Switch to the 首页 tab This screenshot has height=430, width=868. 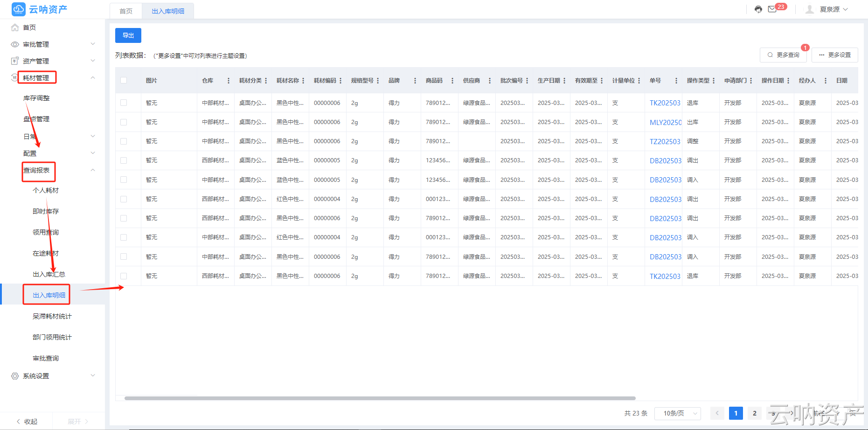click(x=126, y=11)
